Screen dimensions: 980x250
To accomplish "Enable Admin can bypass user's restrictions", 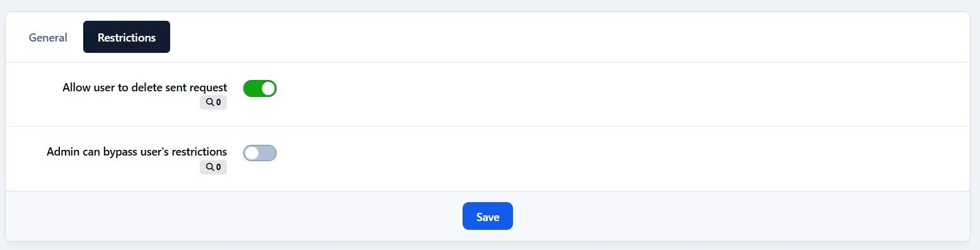I will pyautogui.click(x=260, y=153).
